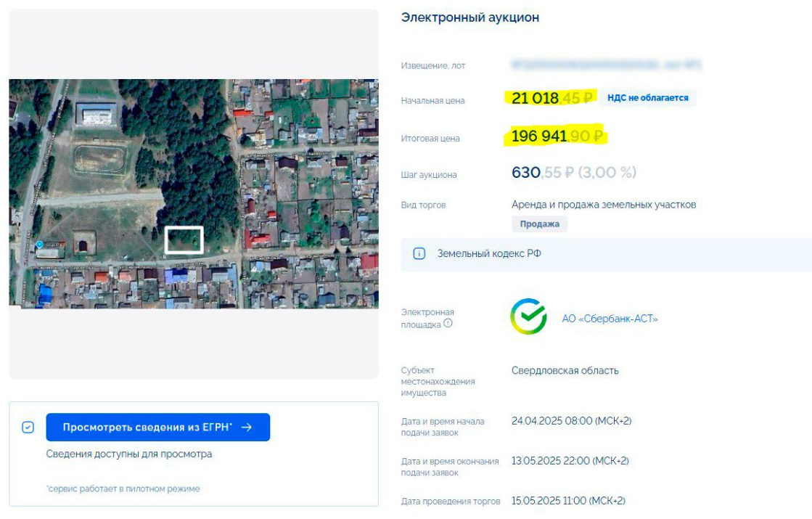The image size is (812, 519).
Task: Click the Электронный аукцион heading
Action: (x=469, y=17)
